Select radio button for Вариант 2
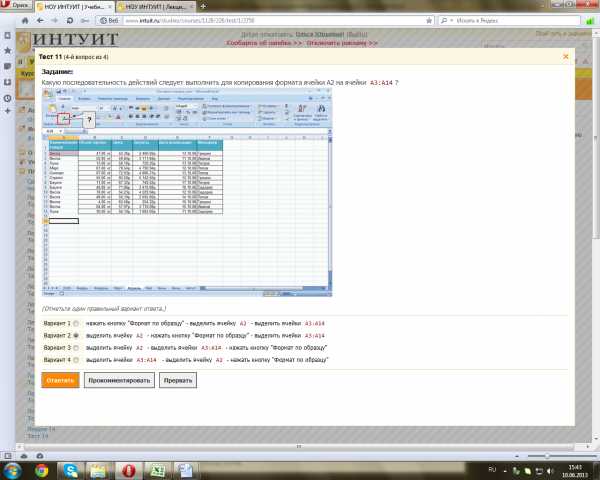This screenshot has width=600, height=480. coord(76,336)
